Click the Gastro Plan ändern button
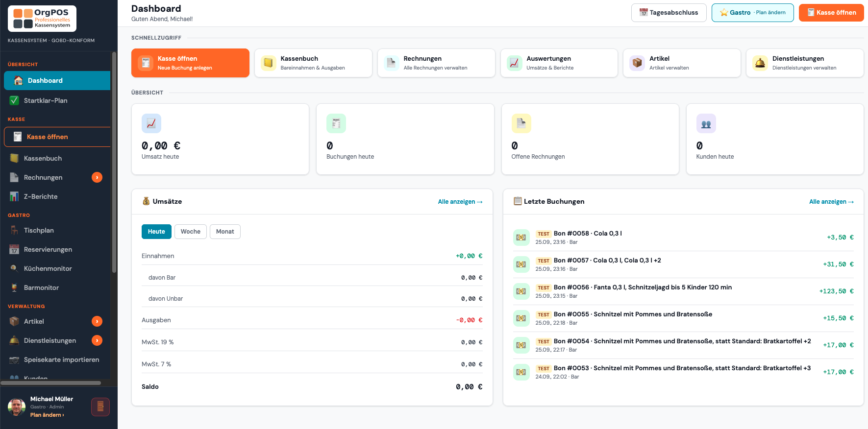The image size is (868, 429). 752,13
